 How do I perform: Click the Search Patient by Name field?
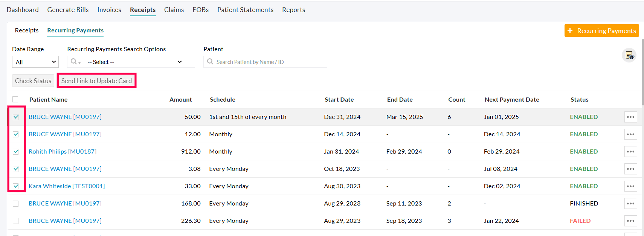point(269,62)
